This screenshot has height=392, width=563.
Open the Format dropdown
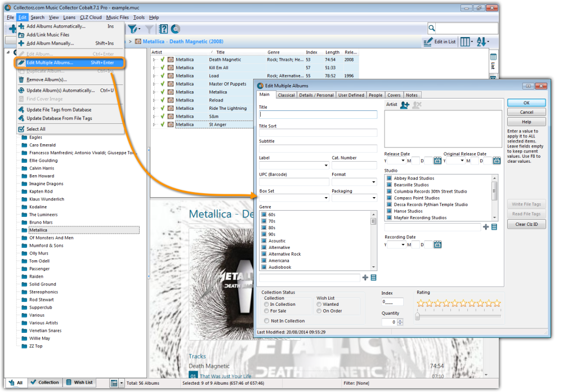click(x=374, y=182)
